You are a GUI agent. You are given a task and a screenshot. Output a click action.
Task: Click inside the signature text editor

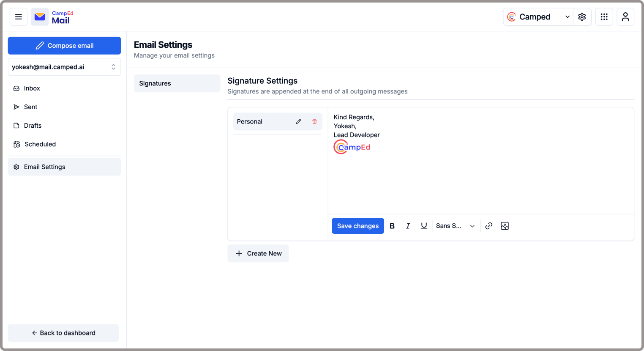point(481,161)
